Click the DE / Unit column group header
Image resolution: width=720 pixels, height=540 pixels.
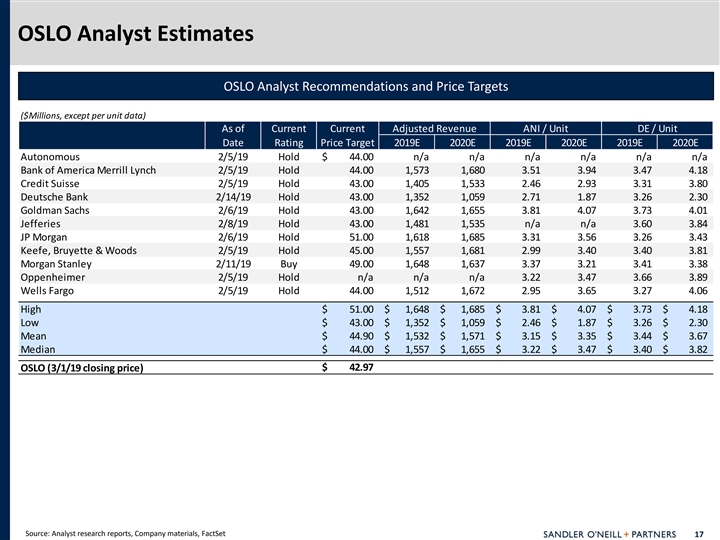click(x=657, y=128)
